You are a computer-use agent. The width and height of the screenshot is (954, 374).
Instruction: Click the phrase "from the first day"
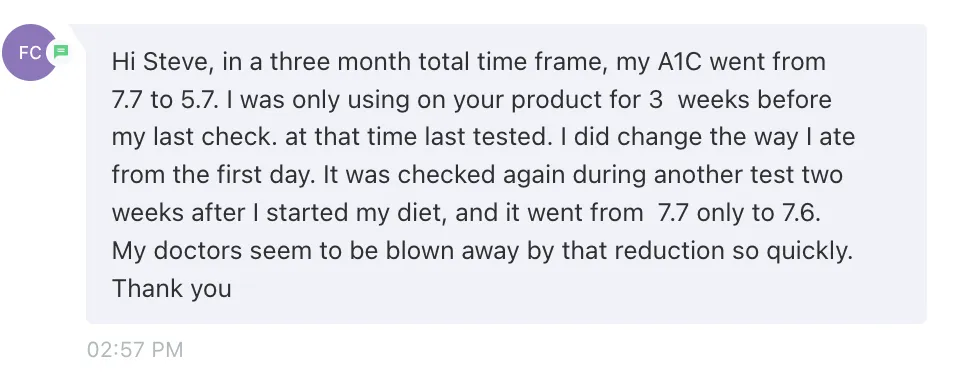214,176
